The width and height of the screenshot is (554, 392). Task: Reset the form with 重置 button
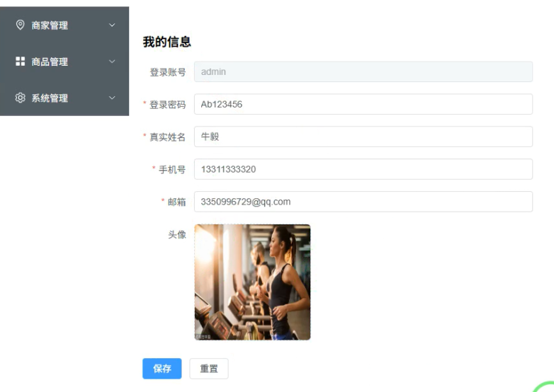209,369
